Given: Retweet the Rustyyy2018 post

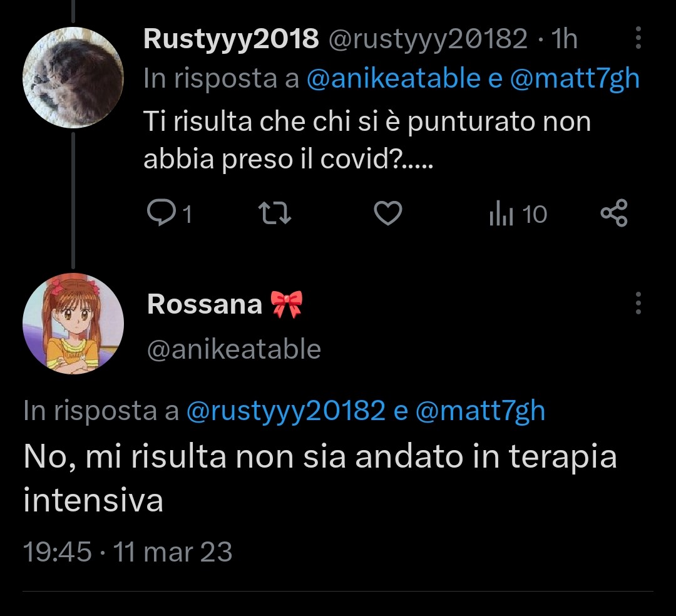Looking at the screenshot, I should coord(274,215).
